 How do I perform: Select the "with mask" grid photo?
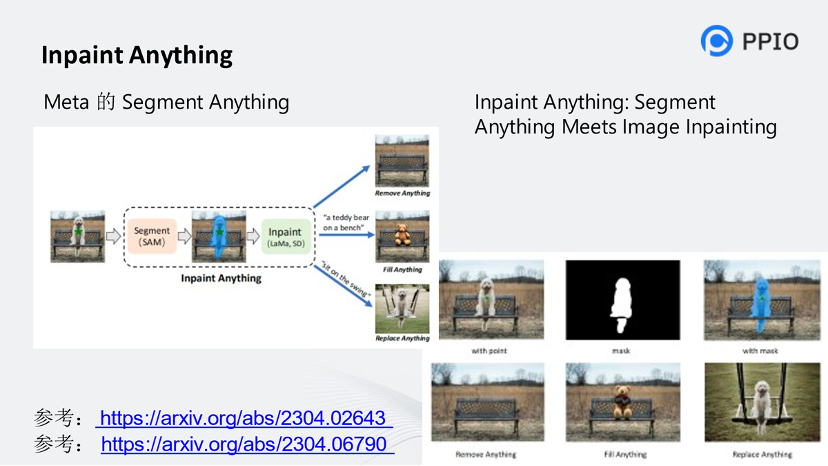point(755,301)
